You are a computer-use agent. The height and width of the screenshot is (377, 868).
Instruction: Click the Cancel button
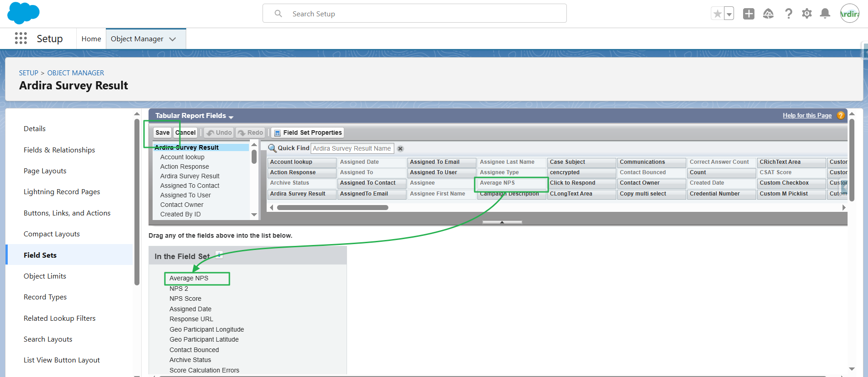click(x=186, y=132)
